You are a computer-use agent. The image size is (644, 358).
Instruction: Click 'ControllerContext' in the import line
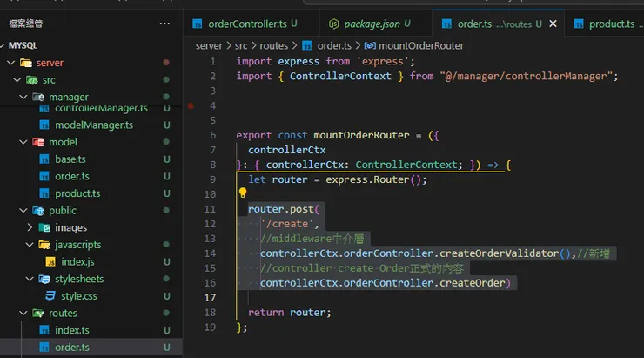pyautogui.click(x=340, y=76)
